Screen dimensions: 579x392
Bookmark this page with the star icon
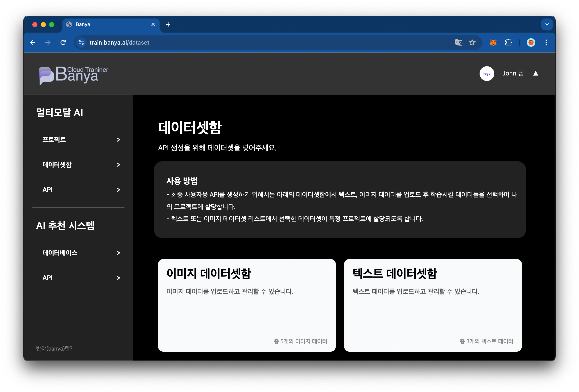pyautogui.click(x=472, y=43)
